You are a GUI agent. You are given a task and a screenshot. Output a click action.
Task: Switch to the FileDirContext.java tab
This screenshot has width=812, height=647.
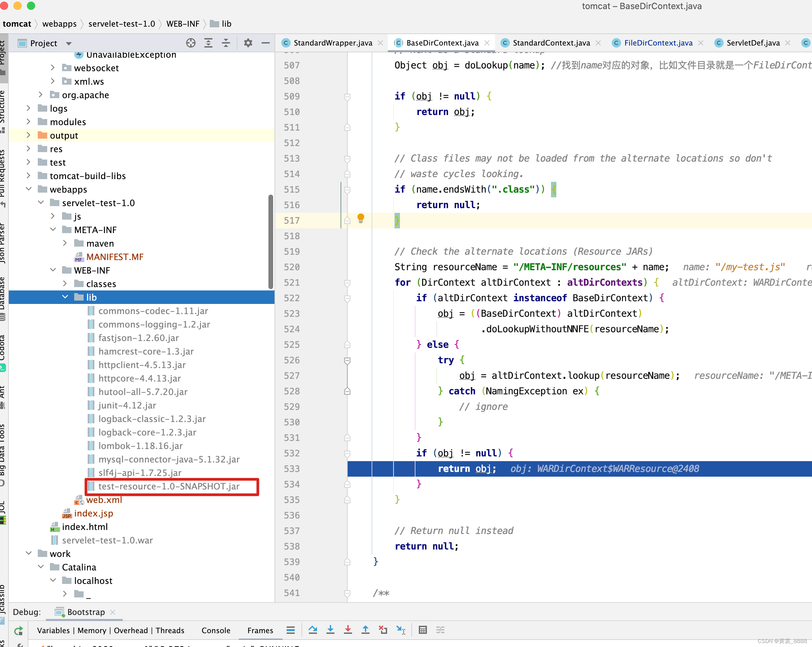(658, 43)
